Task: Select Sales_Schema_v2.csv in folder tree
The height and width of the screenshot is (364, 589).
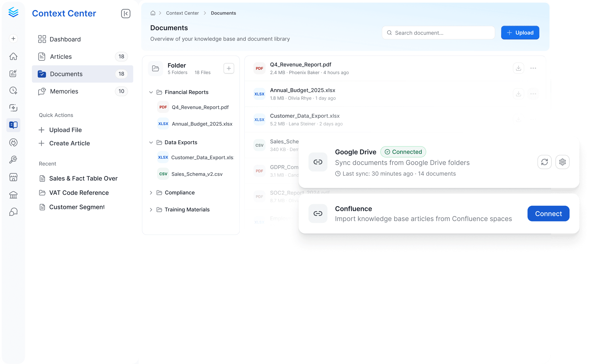Action: (190, 174)
